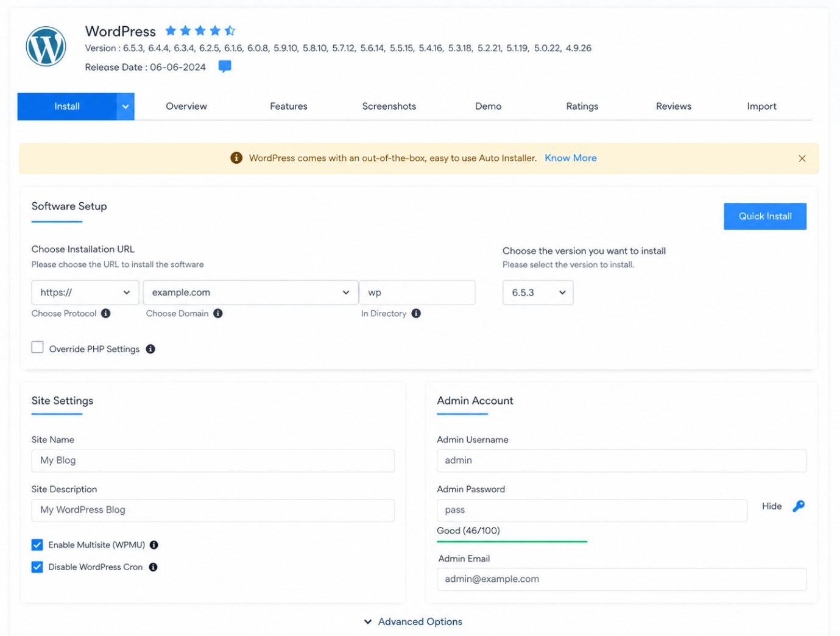840x636 pixels.
Task: Click the Choose Domain info icon
Action: 218,313
